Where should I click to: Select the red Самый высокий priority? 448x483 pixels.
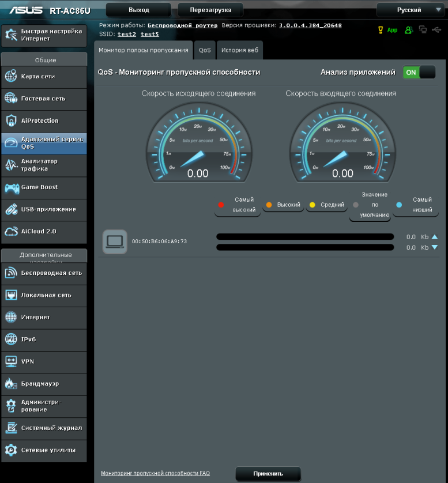[237, 205]
